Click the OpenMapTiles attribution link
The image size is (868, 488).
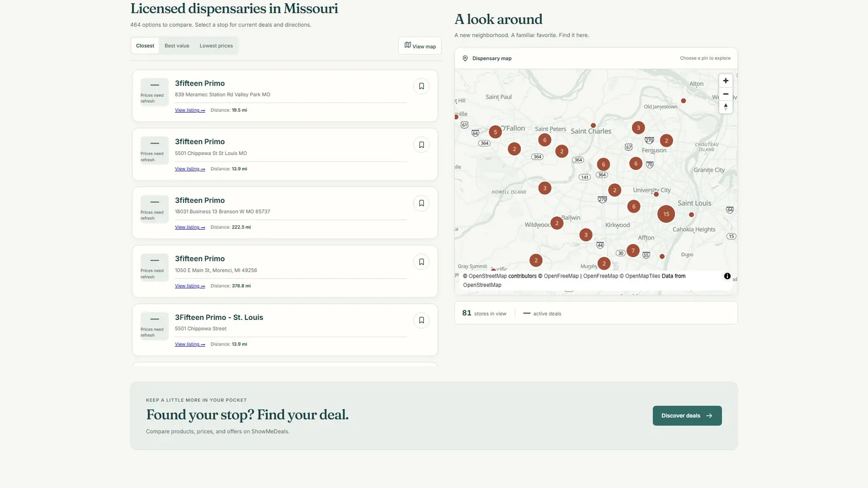[642, 276]
